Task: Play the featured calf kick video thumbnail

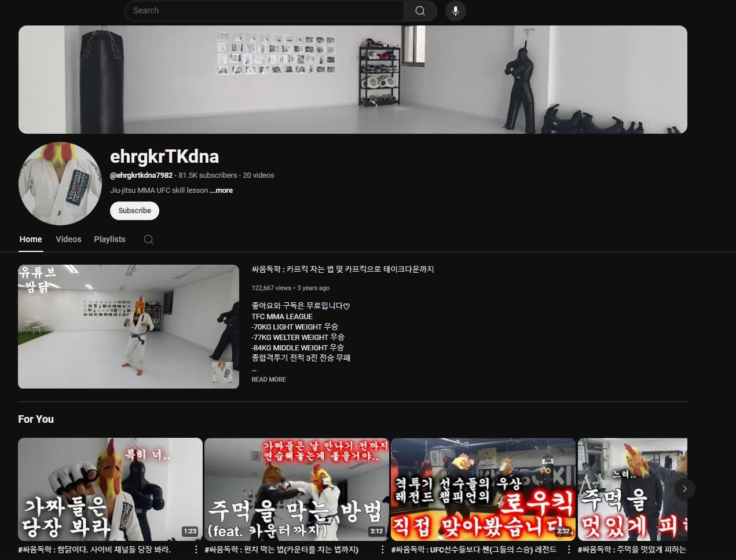Action: (128, 326)
